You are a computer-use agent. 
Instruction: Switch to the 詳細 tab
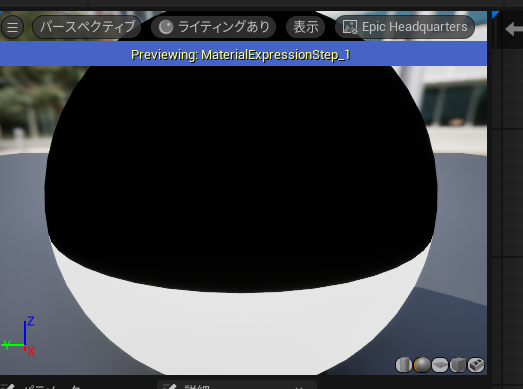point(197,386)
